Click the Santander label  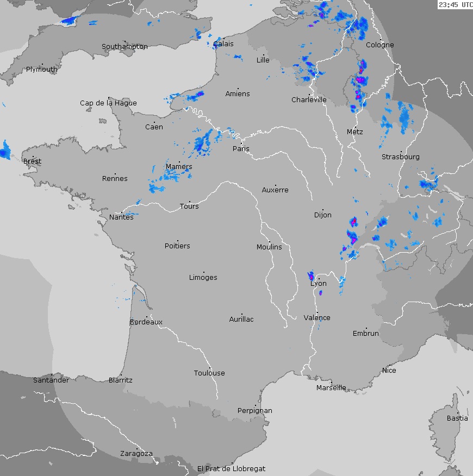51,380
